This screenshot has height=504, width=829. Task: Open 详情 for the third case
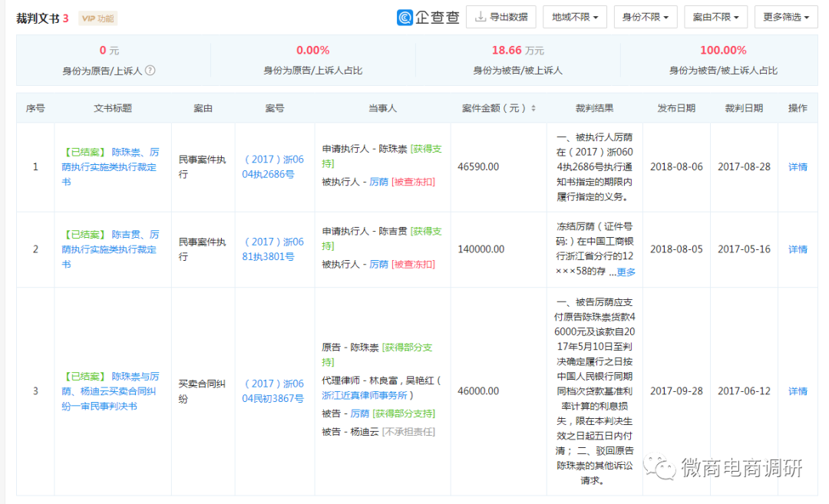(798, 390)
